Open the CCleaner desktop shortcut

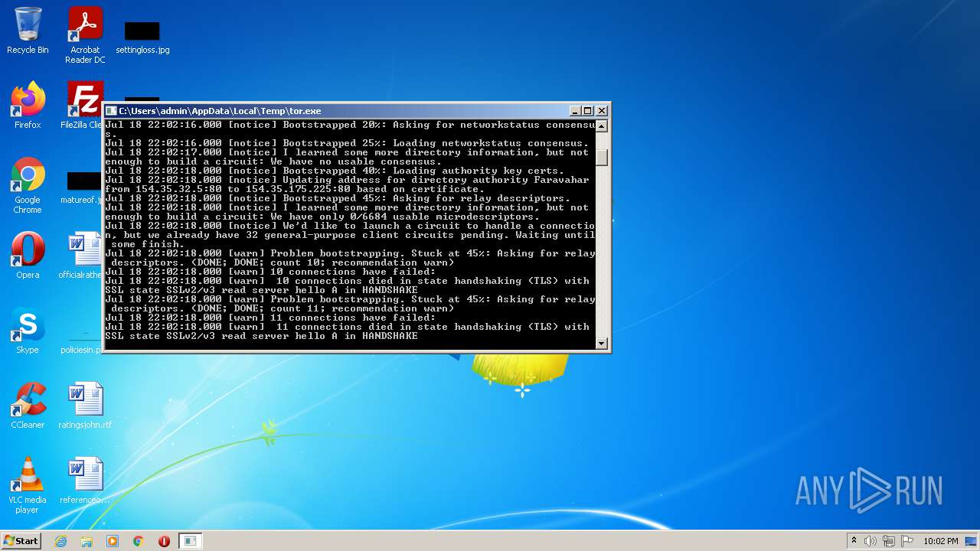[x=28, y=406]
